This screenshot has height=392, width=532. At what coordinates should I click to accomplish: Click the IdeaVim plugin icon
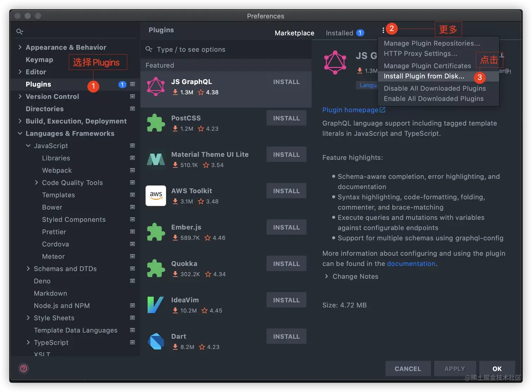(156, 305)
